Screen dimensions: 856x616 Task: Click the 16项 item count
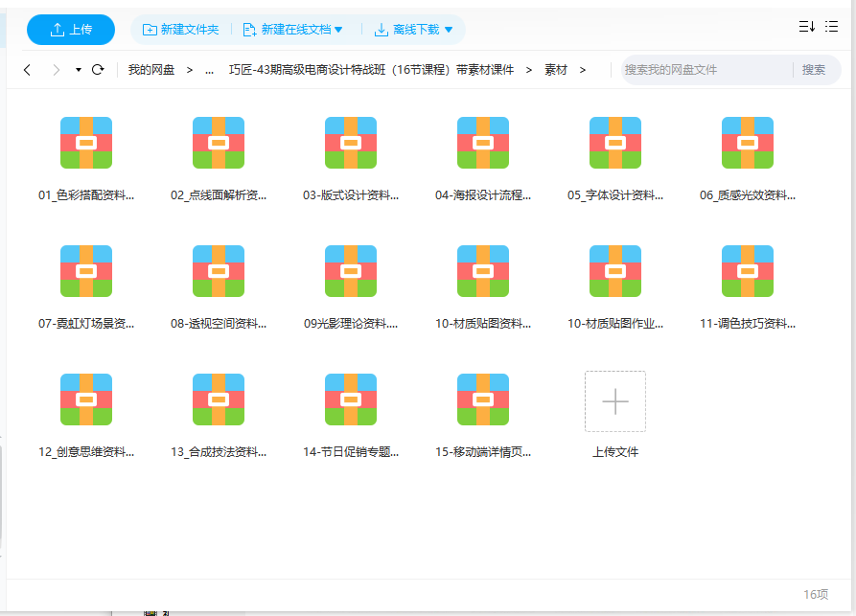pyautogui.click(x=816, y=594)
